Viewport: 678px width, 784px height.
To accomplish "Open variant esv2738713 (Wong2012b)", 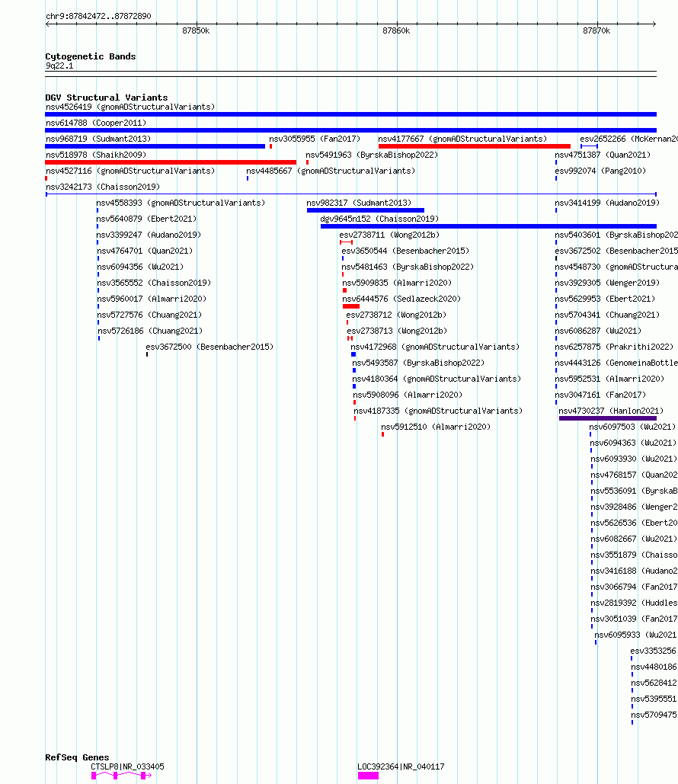I will (397, 331).
